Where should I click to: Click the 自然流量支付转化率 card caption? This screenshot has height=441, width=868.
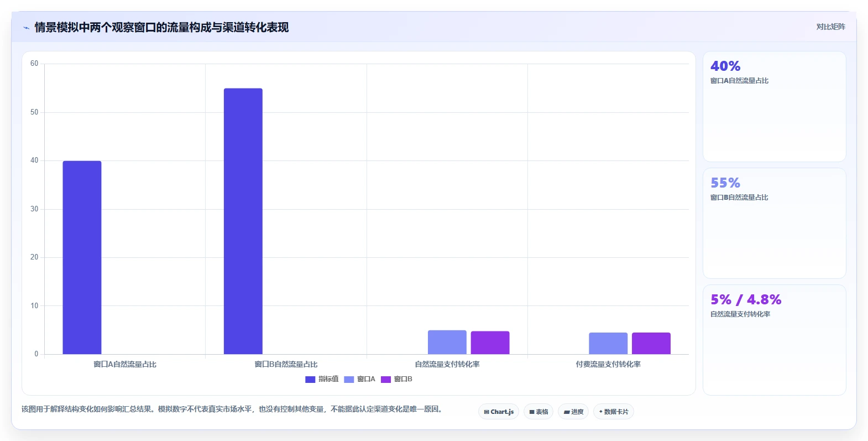coord(740,314)
